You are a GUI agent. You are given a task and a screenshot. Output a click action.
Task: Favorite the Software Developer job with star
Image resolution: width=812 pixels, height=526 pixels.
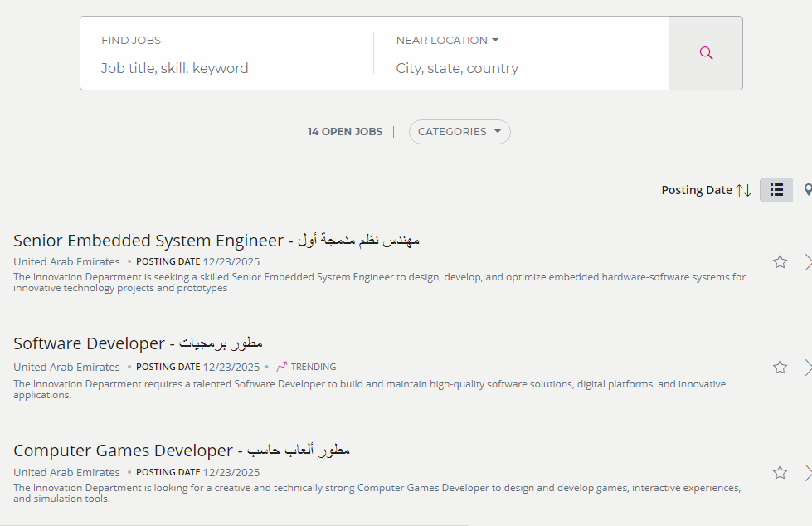pyautogui.click(x=780, y=368)
